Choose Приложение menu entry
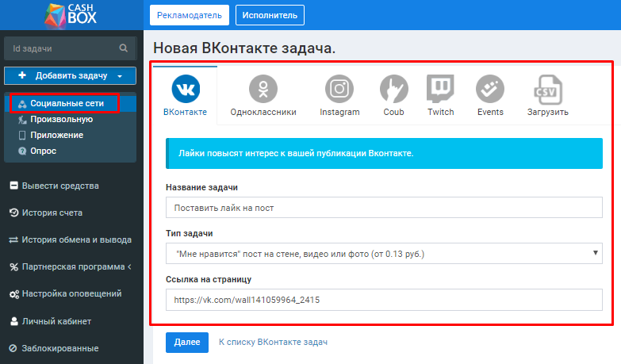Viewport: 621px width, 364px height. point(70,135)
